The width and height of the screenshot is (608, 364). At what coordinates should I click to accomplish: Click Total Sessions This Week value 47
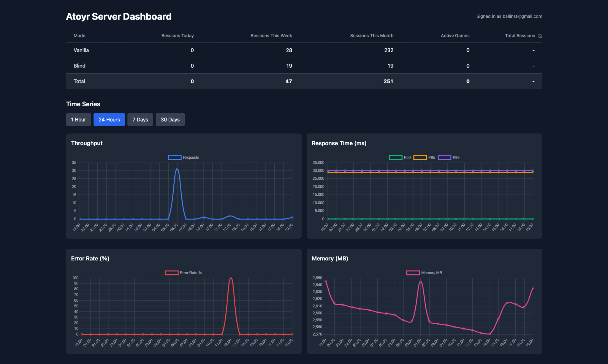pyautogui.click(x=289, y=81)
